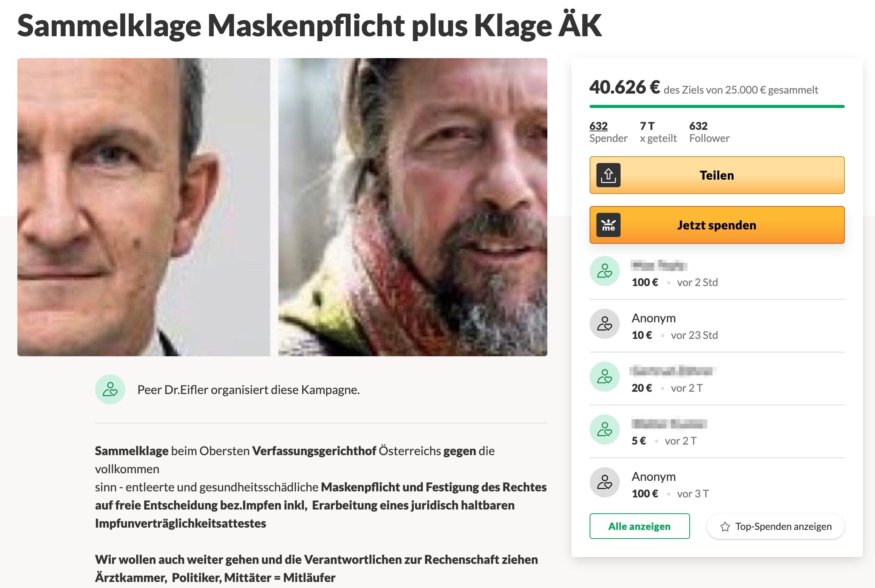Image resolution: width=875 pixels, height=588 pixels.
Task: Click the gray Anonym donor icon for 10 €
Action: pos(604,324)
